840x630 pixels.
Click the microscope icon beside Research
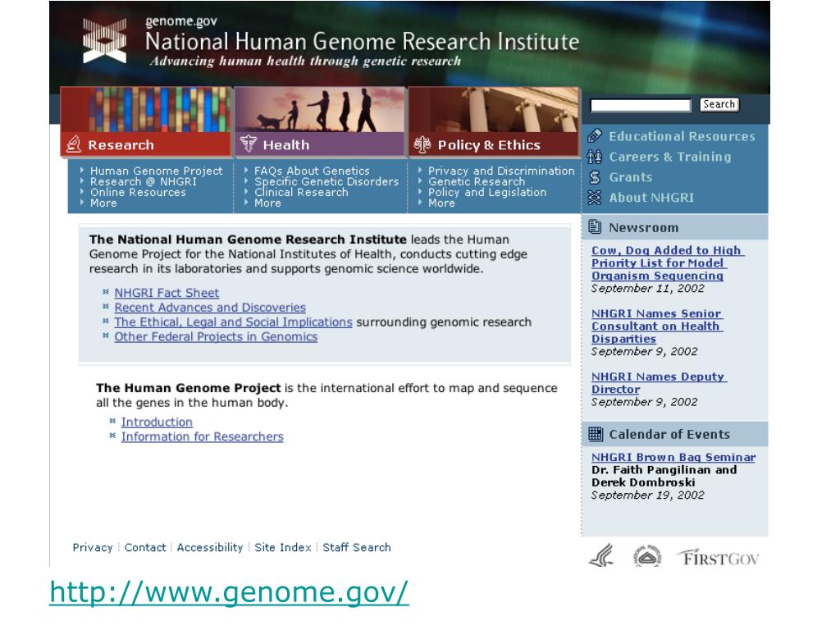pyautogui.click(x=73, y=144)
